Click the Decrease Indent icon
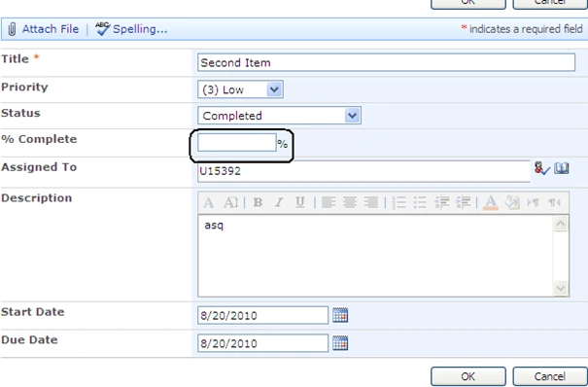 (x=442, y=203)
